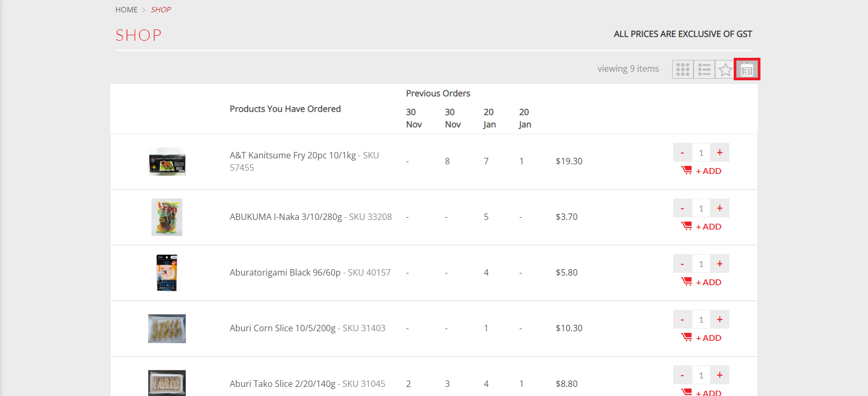Decrease quantity for Aburi Corn Slice

pos(682,319)
